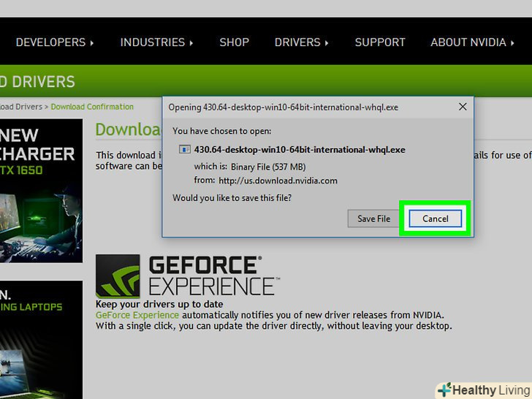Click Save File in the download dialog
The height and width of the screenshot is (399, 532).
[x=373, y=218]
